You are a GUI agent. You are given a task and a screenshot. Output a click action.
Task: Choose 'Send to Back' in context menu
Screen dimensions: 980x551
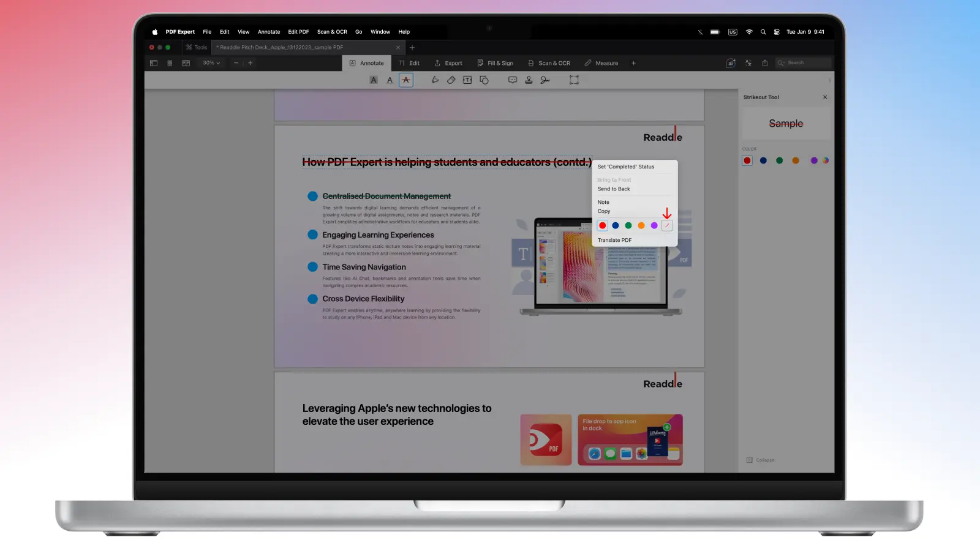(614, 189)
